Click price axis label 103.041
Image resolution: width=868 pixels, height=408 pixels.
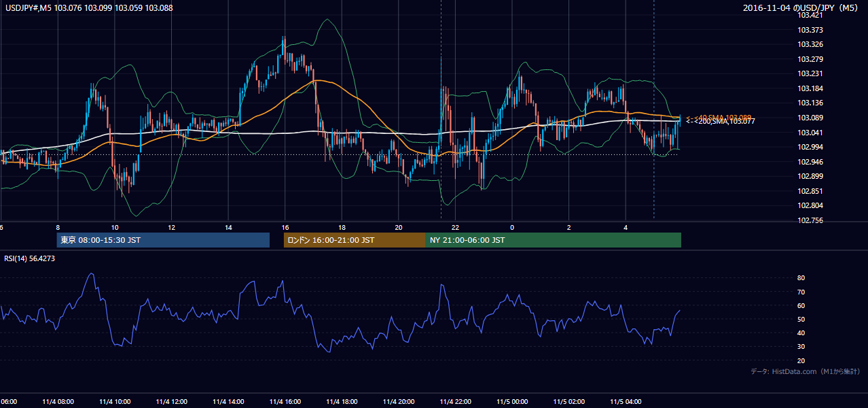coord(810,133)
